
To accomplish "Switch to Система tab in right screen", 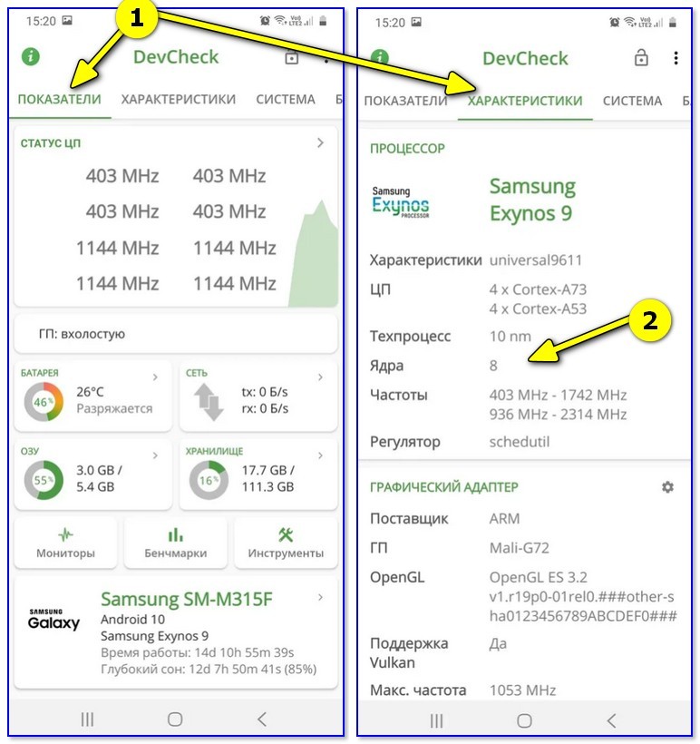I will [x=632, y=101].
